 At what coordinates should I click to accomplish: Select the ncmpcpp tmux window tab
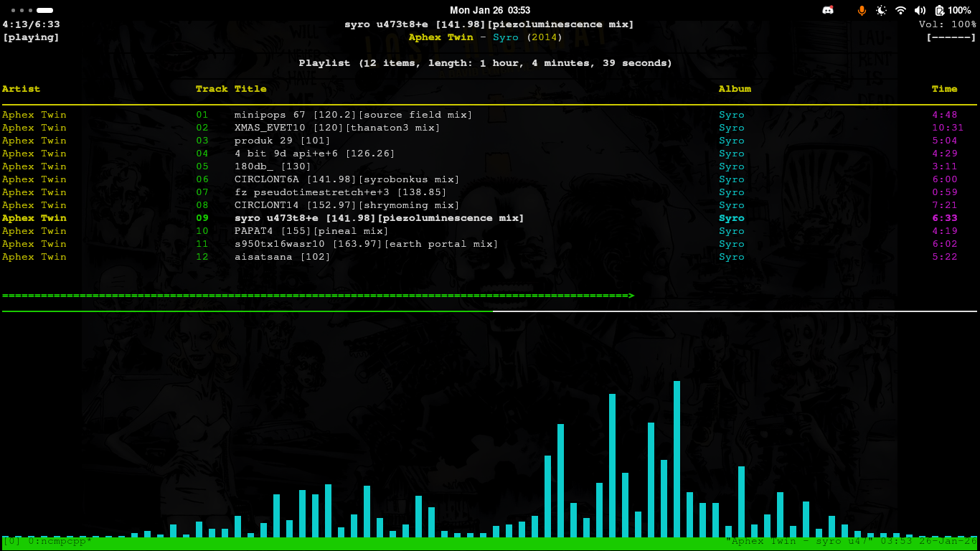(x=47, y=541)
